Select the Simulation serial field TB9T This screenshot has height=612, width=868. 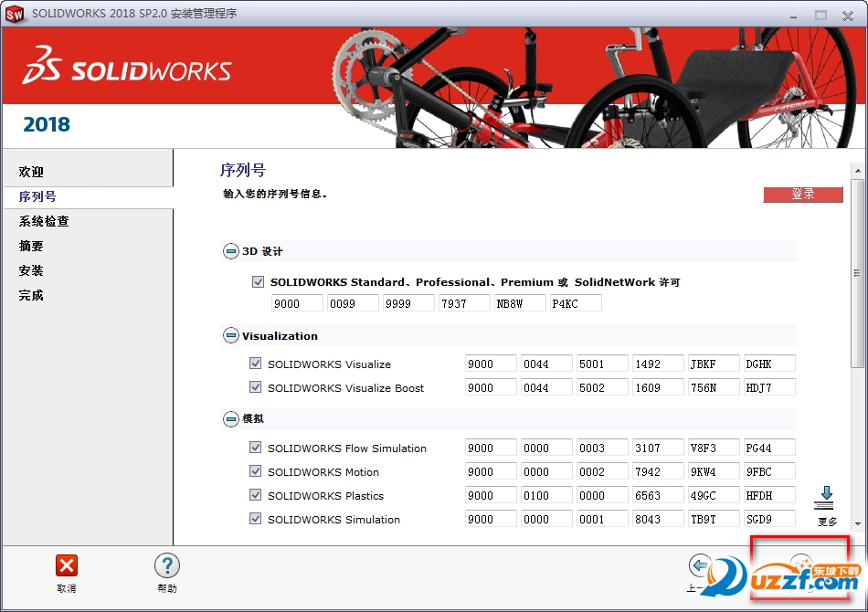coord(715,519)
